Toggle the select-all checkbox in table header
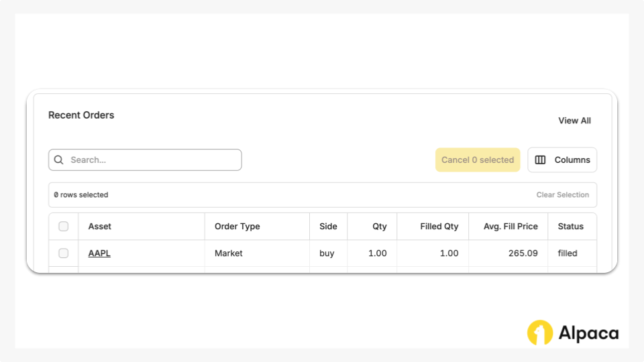 click(64, 227)
